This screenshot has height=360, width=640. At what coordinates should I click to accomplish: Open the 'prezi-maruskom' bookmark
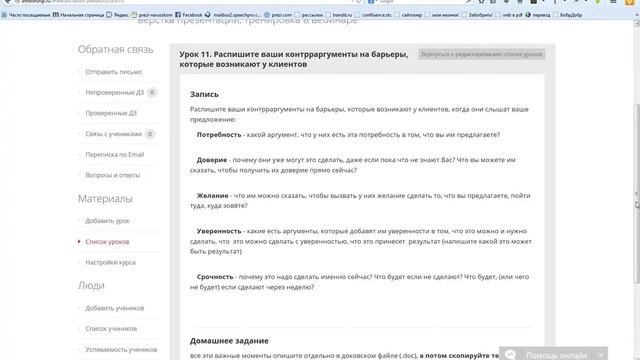click(x=152, y=15)
